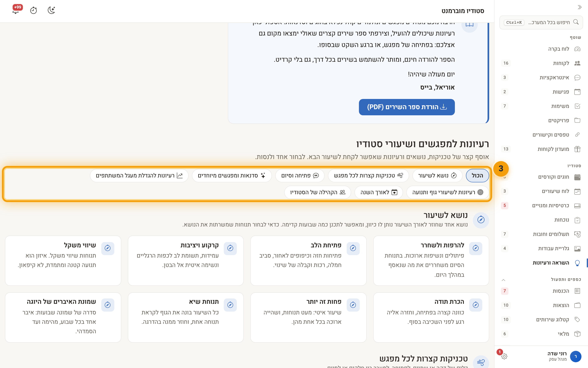This screenshot has width=588, height=368.
Task: Open חוגים וקורסים in sidebar
Action: coord(541,177)
